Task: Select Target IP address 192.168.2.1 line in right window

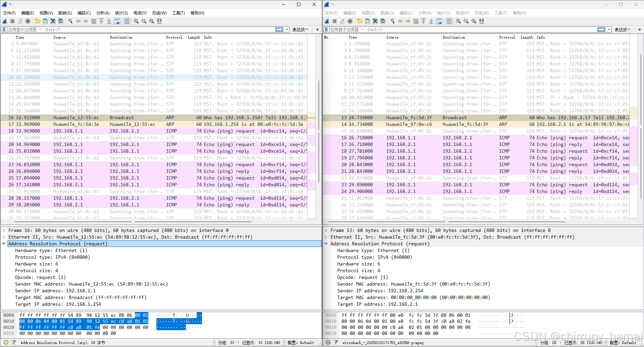Action: (x=378, y=304)
